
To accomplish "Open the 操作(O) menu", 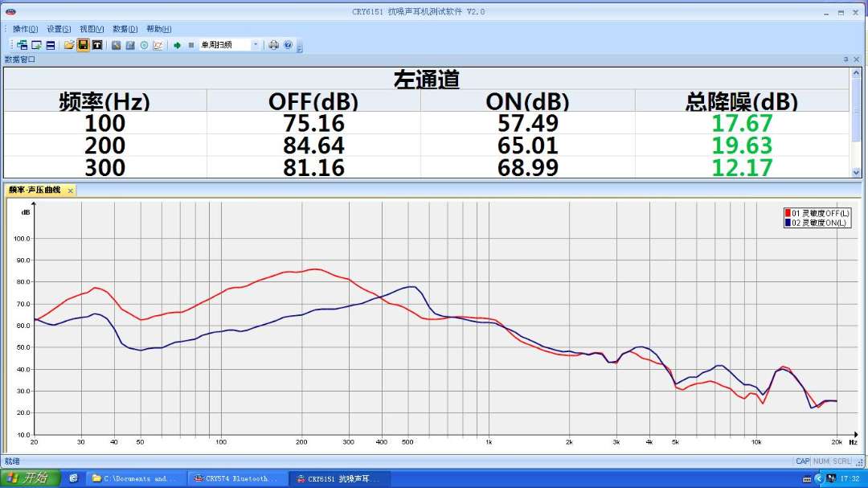I will point(25,29).
